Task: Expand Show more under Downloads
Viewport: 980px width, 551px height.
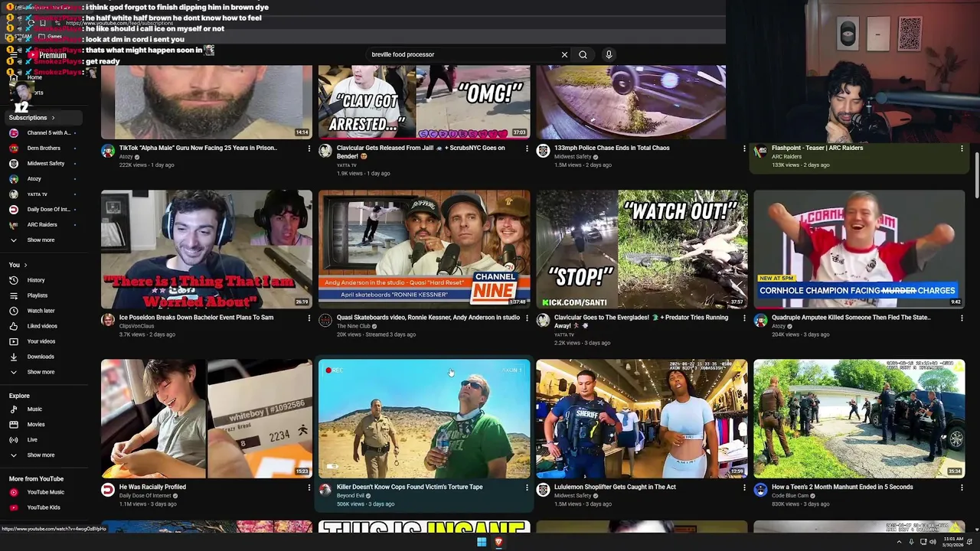Action: [x=44, y=372]
